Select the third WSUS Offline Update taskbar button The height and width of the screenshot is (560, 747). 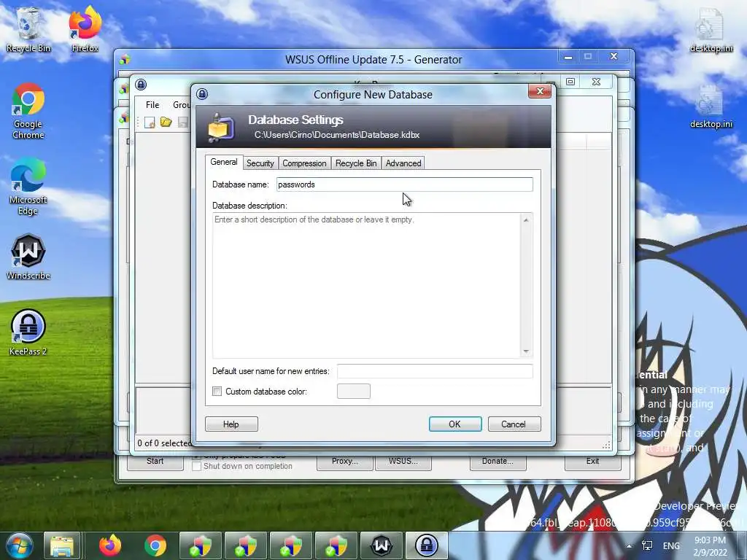291,545
